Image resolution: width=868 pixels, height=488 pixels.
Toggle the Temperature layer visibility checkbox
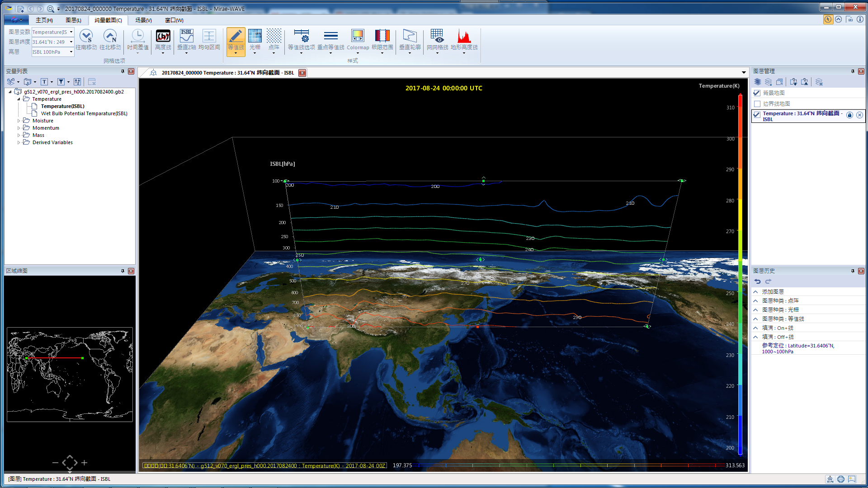coord(757,115)
